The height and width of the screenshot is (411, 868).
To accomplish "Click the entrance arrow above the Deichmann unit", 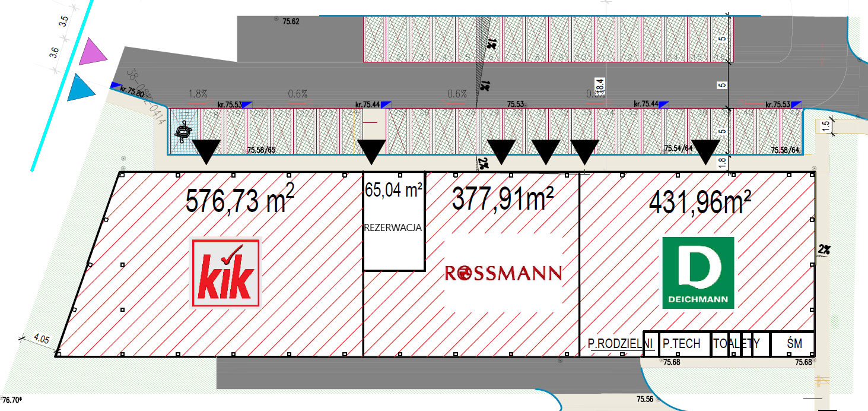I will point(706,152).
